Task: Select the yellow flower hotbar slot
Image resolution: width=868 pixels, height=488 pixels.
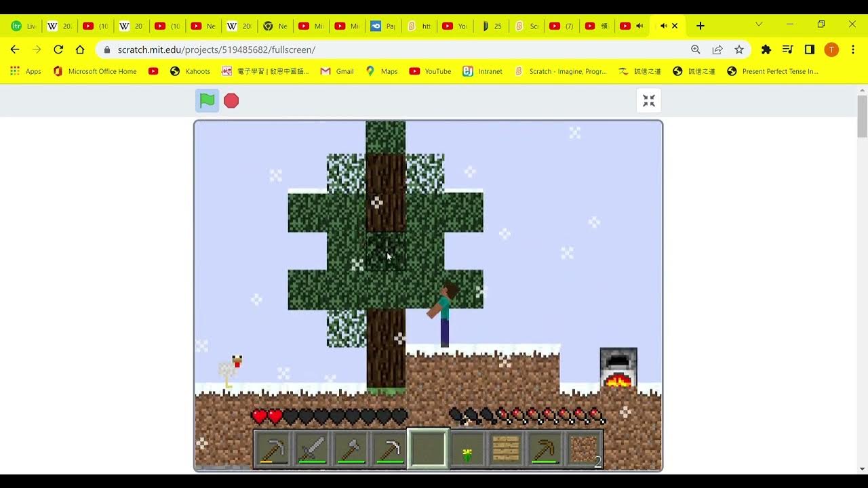Action: [467, 449]
